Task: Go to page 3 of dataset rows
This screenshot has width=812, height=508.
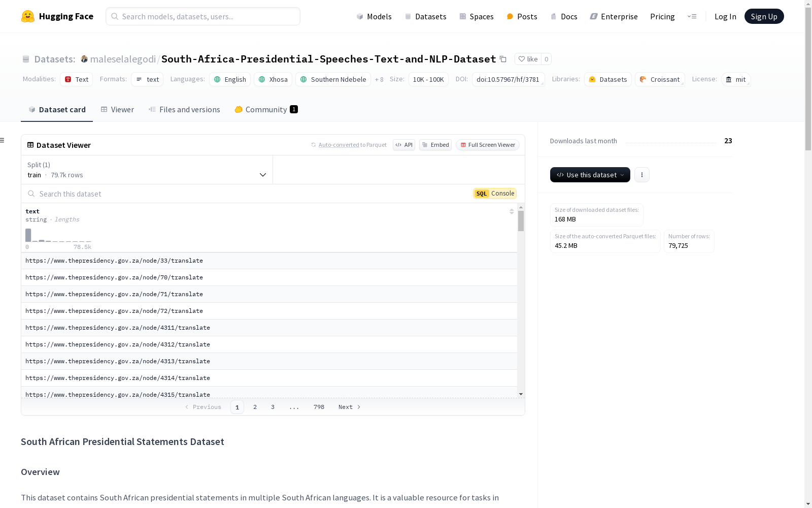Action: click(273, 407)
